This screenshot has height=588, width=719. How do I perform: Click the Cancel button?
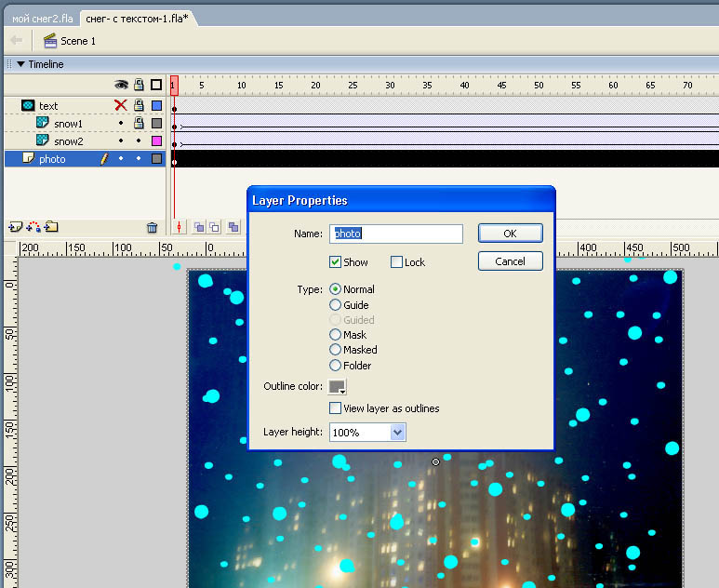click(510, 261)
